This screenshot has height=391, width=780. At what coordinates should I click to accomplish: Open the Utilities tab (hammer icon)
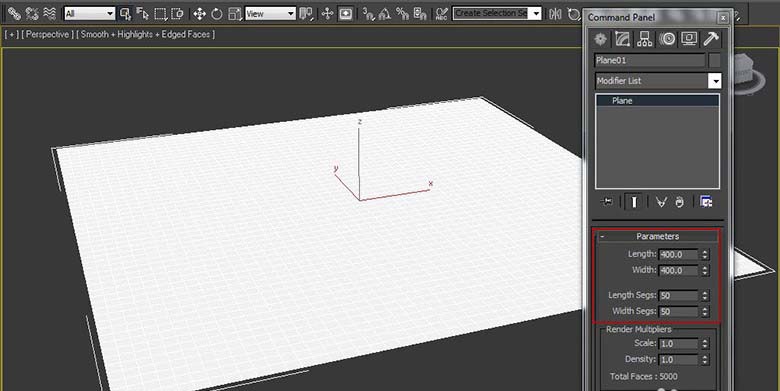[711, 39]
